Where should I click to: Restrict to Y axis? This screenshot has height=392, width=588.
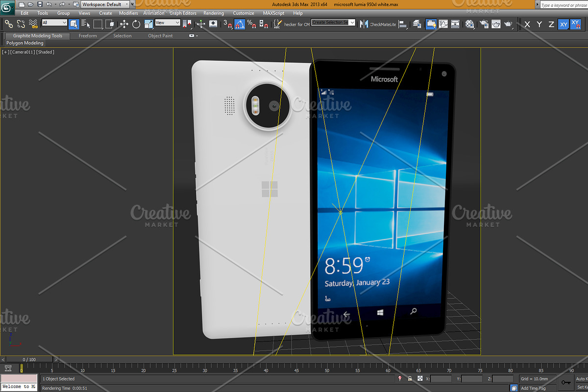[539, 24]
